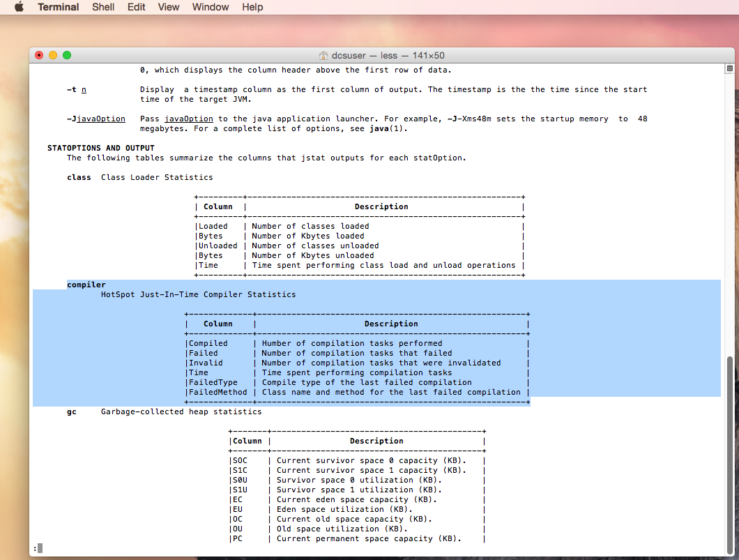Click the gc heading label

tap(72, 411)
